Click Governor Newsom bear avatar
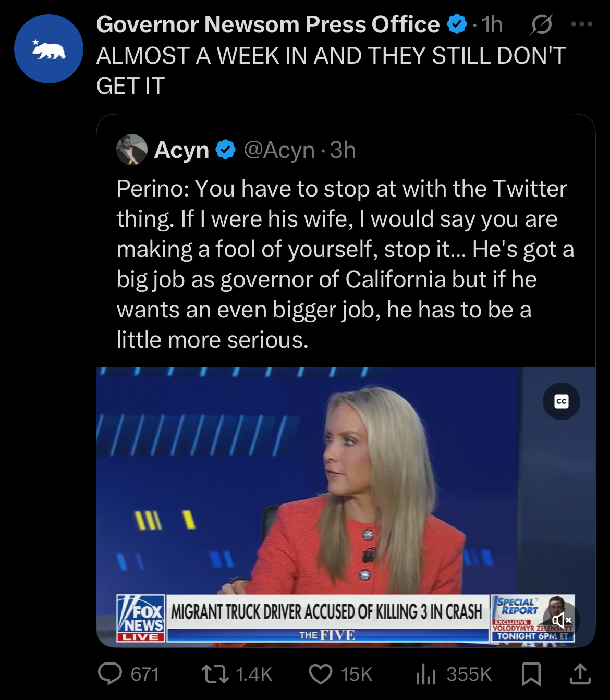610x700 pixels. (48, 48)
